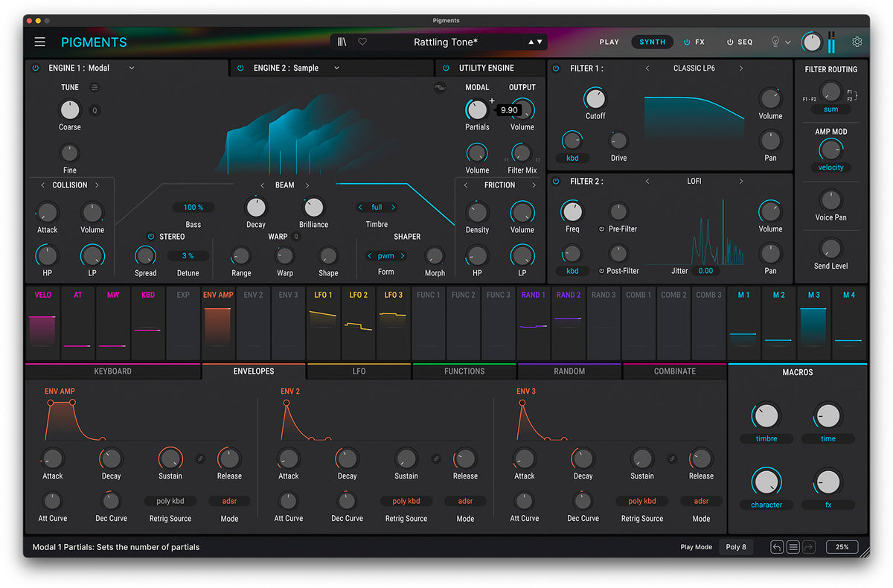Screen dimensions: 893x588
Task: Open the ENV AMP adsr Mode dropdown
Action: click(x=229, y=502)
